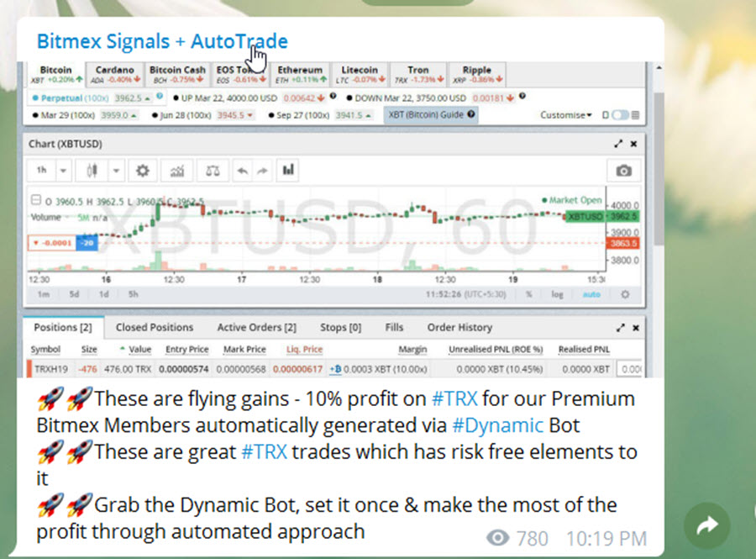The width and height of the screenshot is (756, 559).
Task: Click the TRXH19 symbol in positions
Action: 51,369
